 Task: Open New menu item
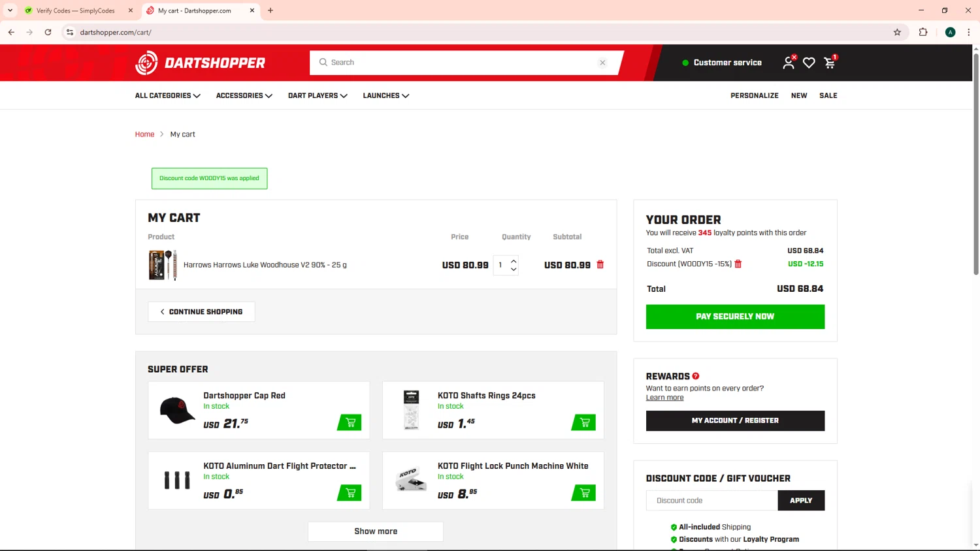[x=799, y=95]
